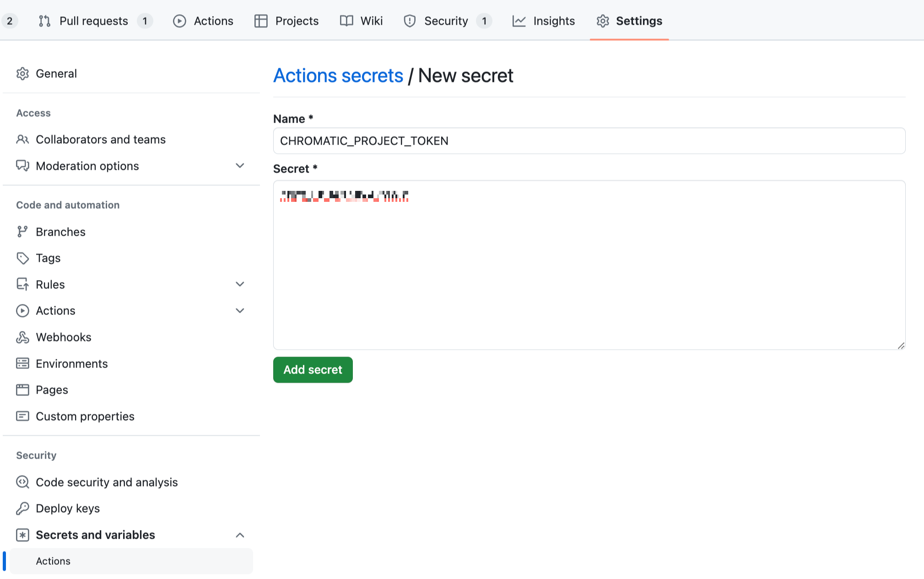924x579 pixels.
Task: Click the Security shield icon
Action: 410,21
